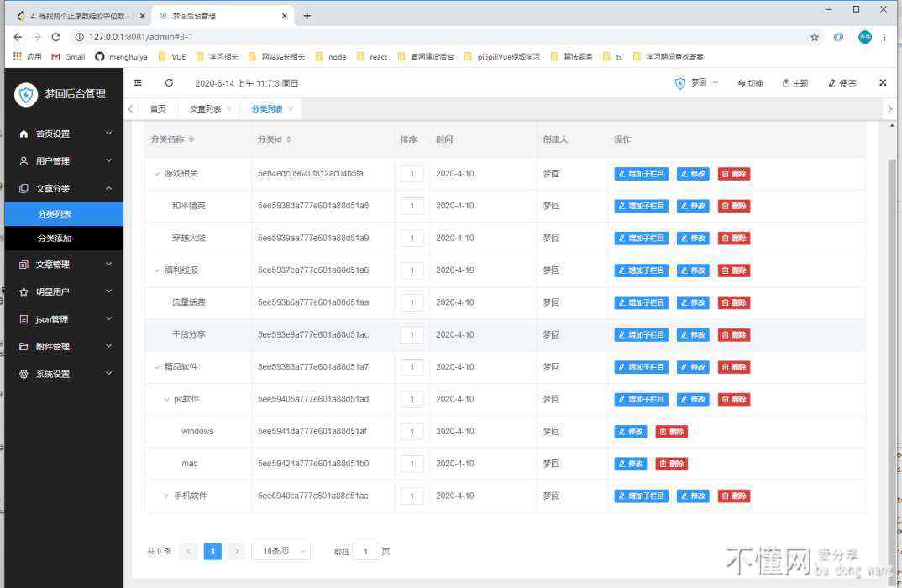
Task: Open the 主题 theme option
Action: 795,83
